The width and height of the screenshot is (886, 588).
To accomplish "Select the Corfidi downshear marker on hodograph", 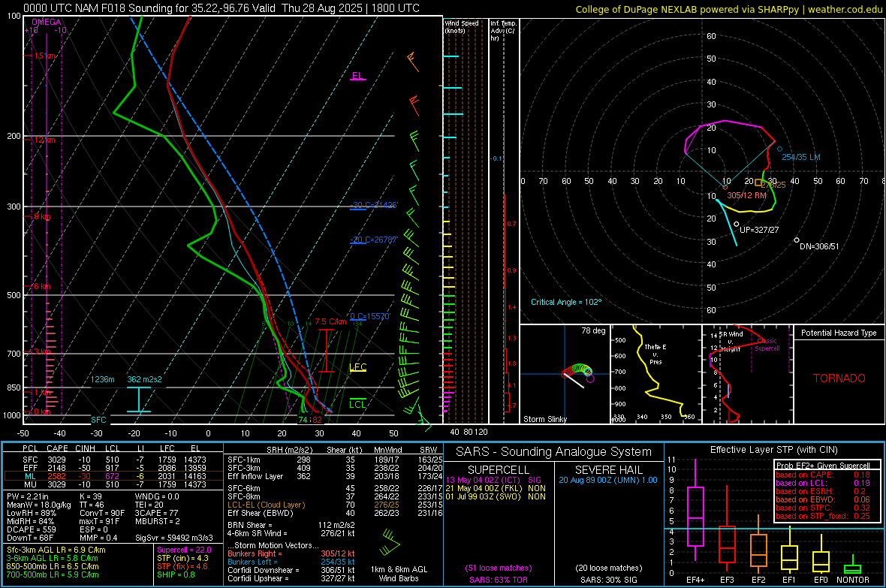I will tap(797, 240).
